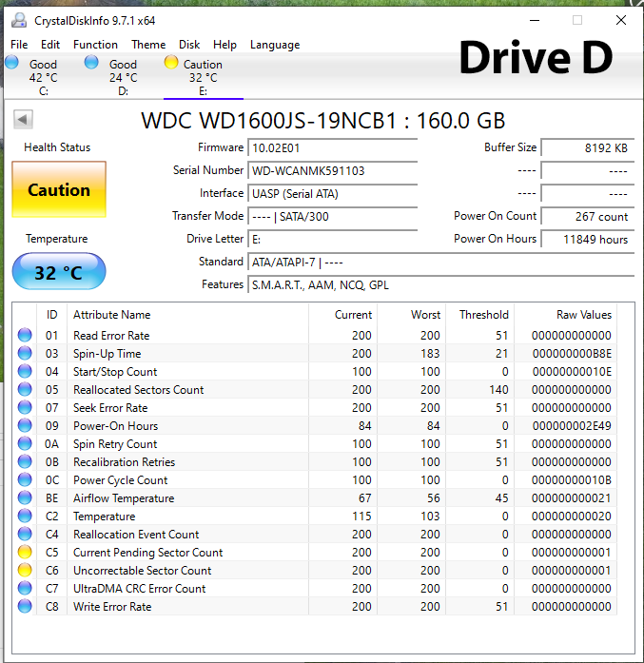Click the Power On Hours value 11849 hours
The width and height of the screenshot is (644, 663).
[x=588, y=240]
